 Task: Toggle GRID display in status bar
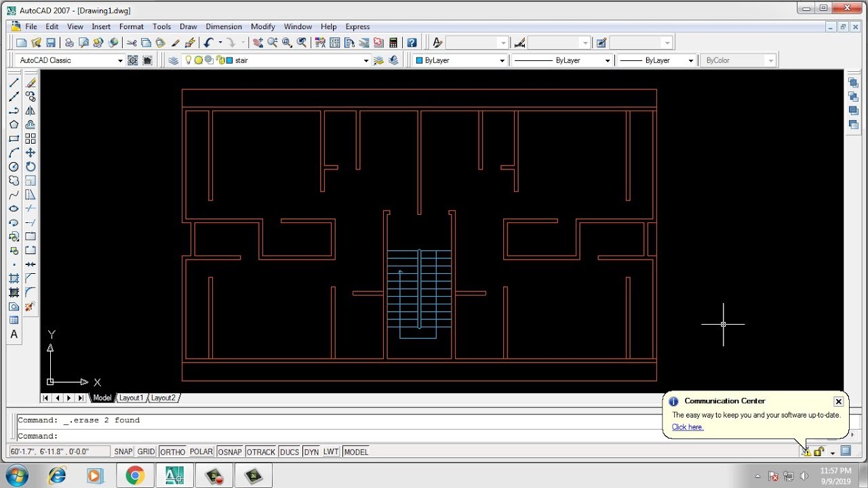146,452
